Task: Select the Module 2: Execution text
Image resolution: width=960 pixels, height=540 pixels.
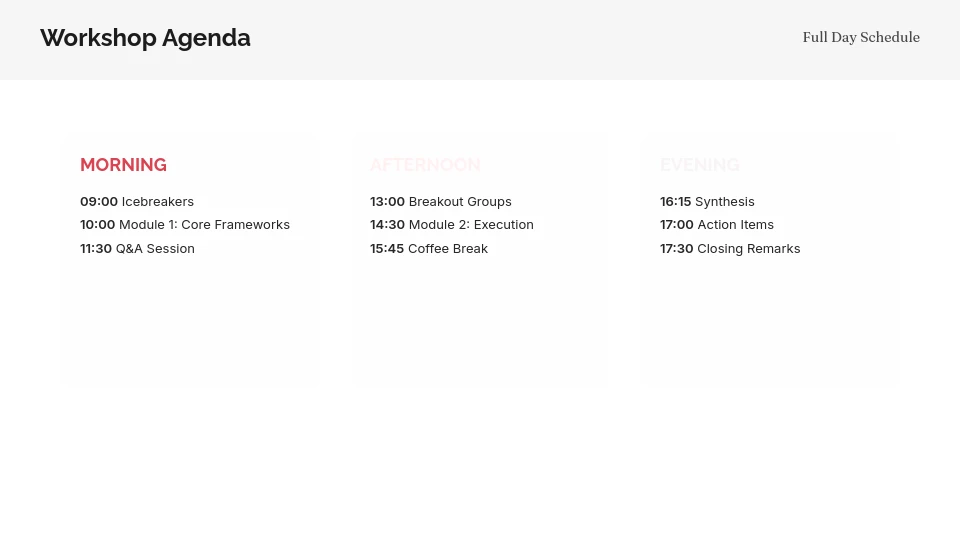Action: pos(471,225)
